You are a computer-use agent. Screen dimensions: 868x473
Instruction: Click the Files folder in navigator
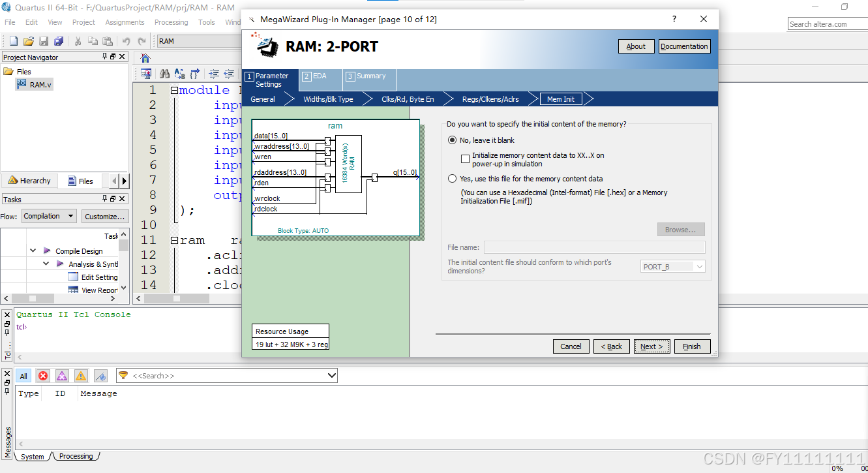[x=18, y=72]
